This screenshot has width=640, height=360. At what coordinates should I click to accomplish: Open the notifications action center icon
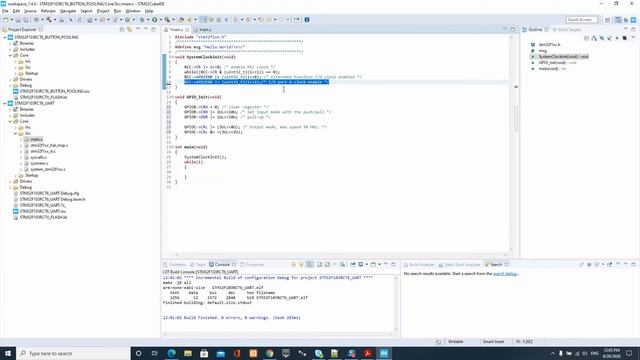(x=629, y=353)
